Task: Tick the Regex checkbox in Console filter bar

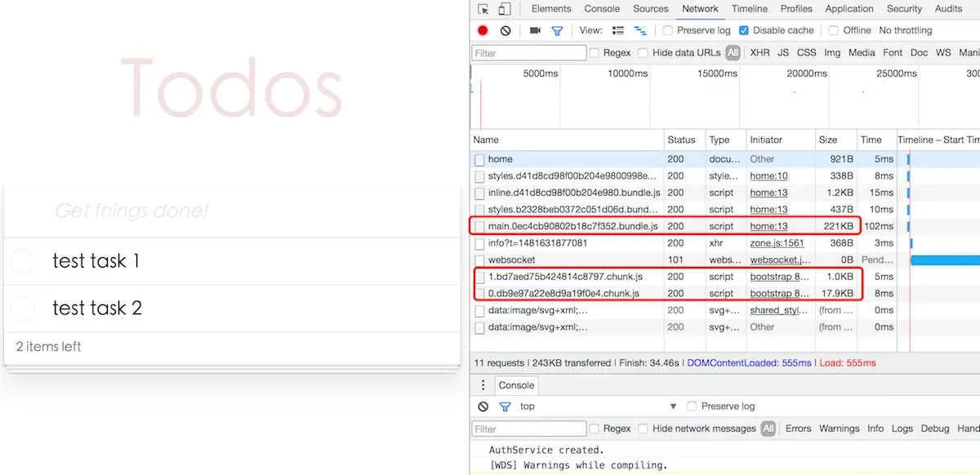Action: click(x=595, y=428)
